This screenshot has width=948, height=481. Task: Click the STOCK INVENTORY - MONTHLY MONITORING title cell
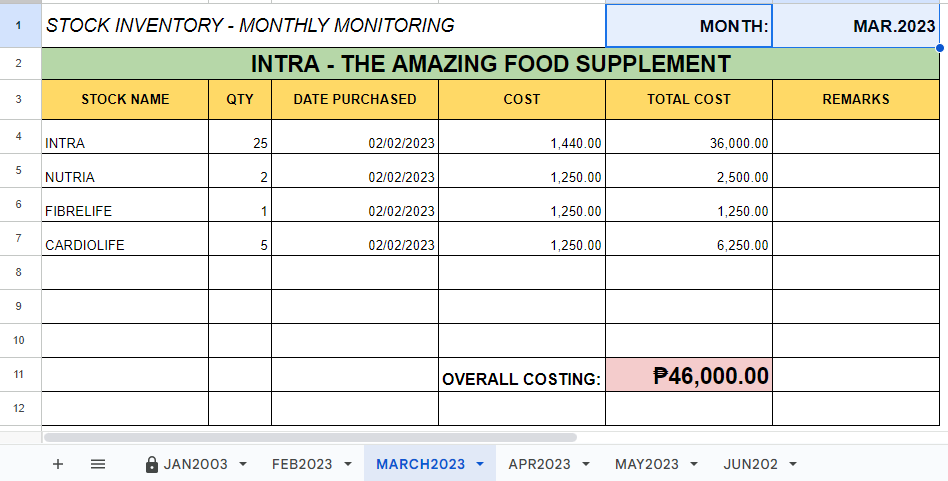pyautogui.click(x=323, y=25)
